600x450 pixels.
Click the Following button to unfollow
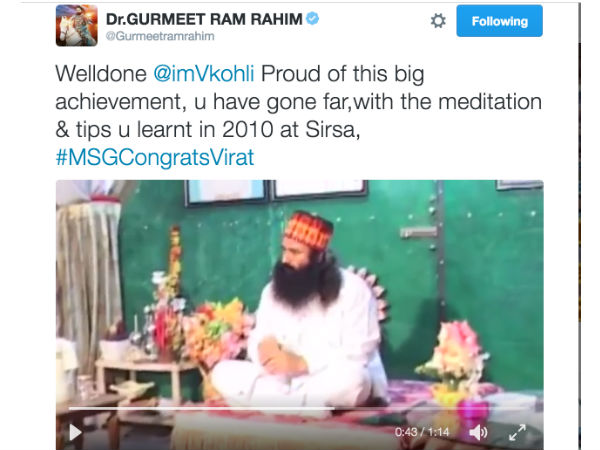(499, 21)
